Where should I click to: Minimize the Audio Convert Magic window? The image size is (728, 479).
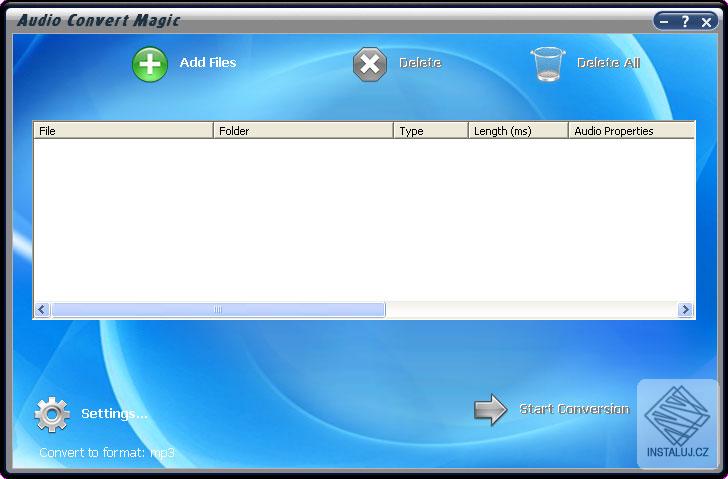click(x=664, y=21)
